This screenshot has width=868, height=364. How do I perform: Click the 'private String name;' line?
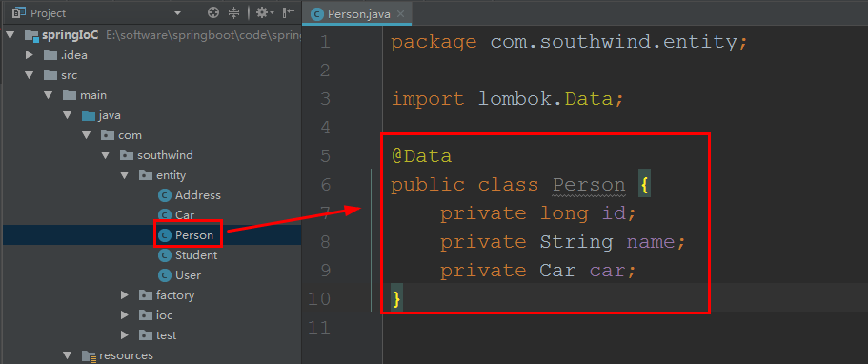(x=563, y=242)
